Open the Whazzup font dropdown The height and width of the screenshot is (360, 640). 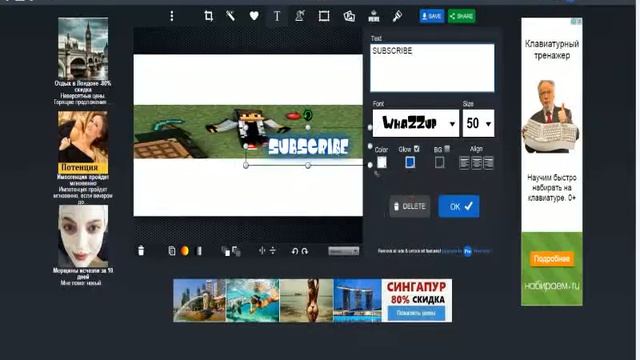point(416,123)
